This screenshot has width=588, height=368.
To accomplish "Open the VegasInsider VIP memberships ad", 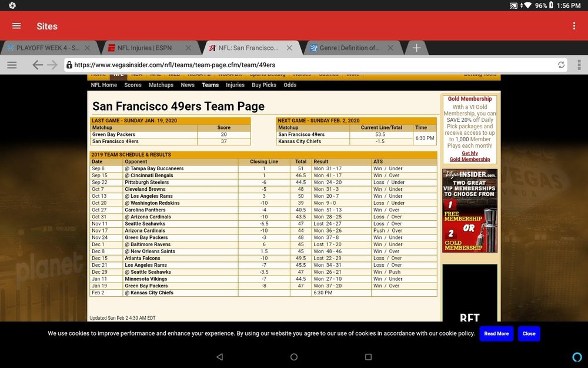I will [469, 210].
